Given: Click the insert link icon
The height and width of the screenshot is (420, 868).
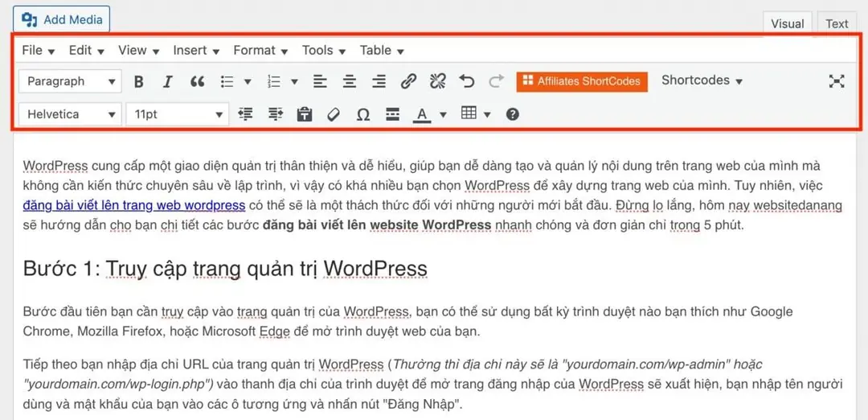Looking at the screenshot, I should coord(408,81).
